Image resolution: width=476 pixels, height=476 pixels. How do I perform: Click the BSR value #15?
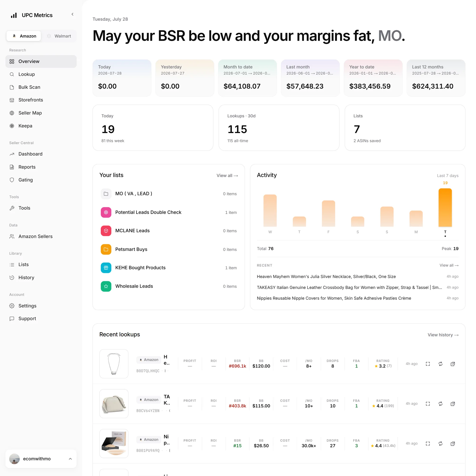tap(237, 446)
